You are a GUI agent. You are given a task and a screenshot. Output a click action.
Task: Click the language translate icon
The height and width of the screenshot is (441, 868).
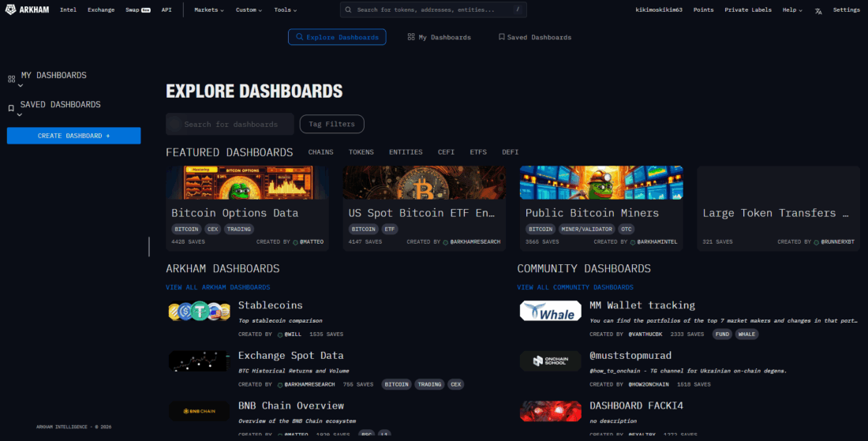pyautogui.click(x=818, y=10)
